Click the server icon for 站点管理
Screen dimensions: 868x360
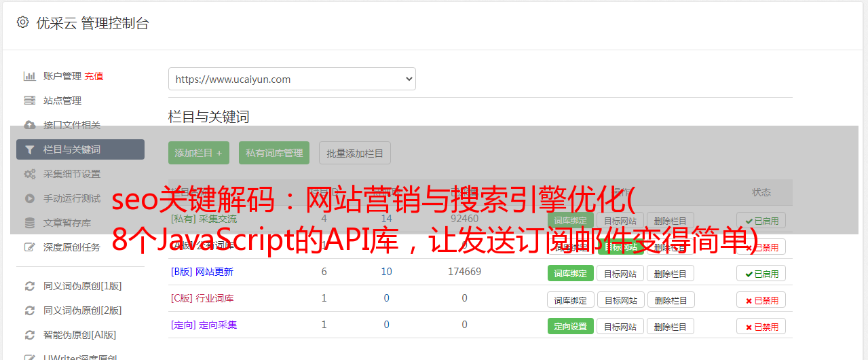point(30,101)
